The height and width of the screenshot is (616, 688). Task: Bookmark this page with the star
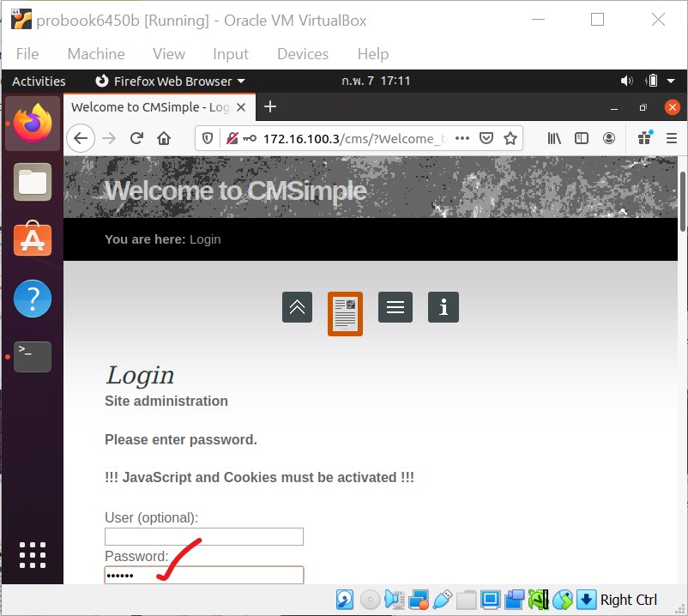(510, 139)
